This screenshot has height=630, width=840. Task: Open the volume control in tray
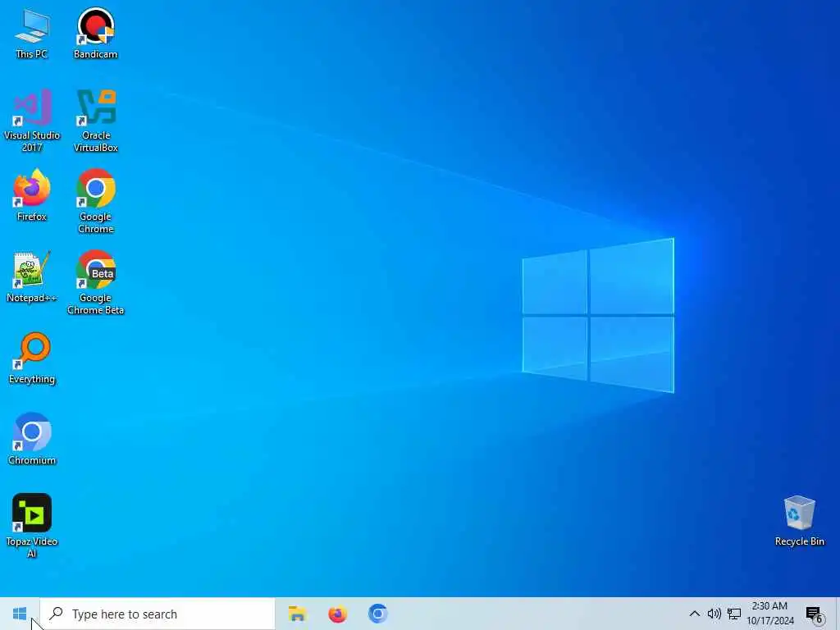[x=714, y=614]
